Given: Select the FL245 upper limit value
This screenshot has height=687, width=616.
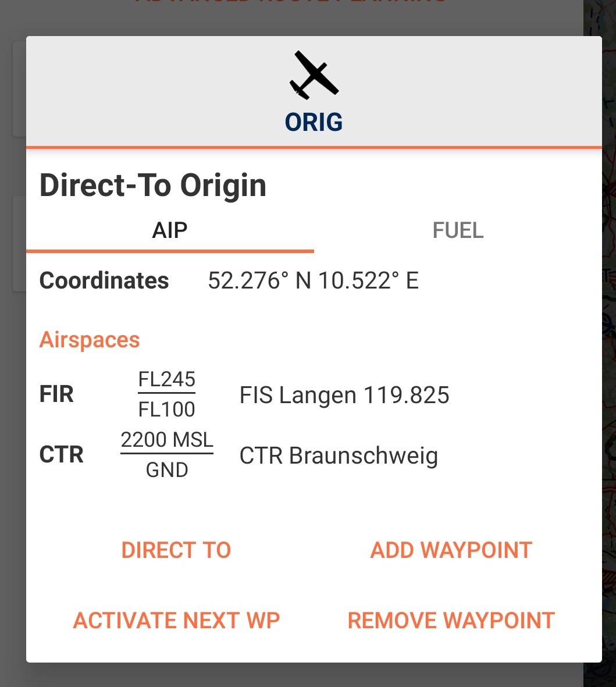Looking at the screenshot, I should point(167,379).
